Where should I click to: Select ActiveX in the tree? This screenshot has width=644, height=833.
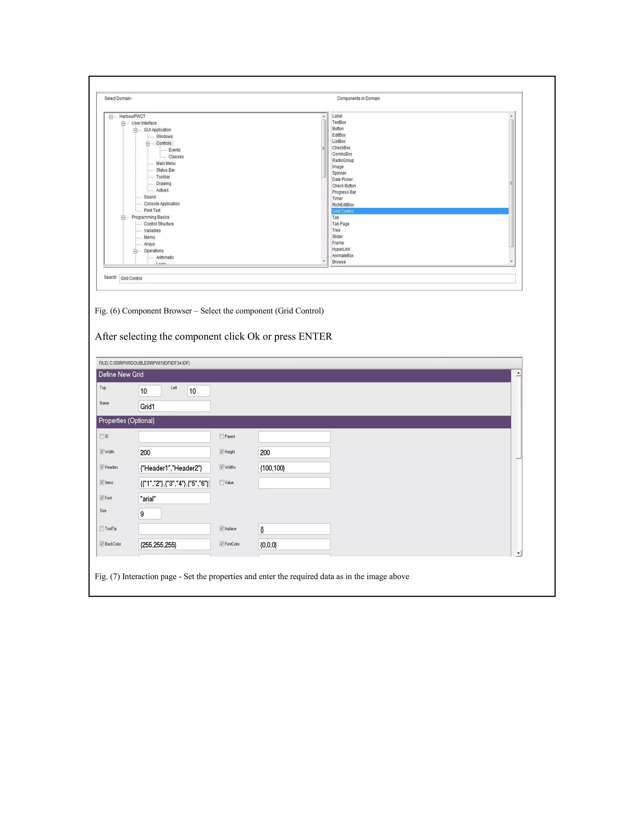pos(162,190)
